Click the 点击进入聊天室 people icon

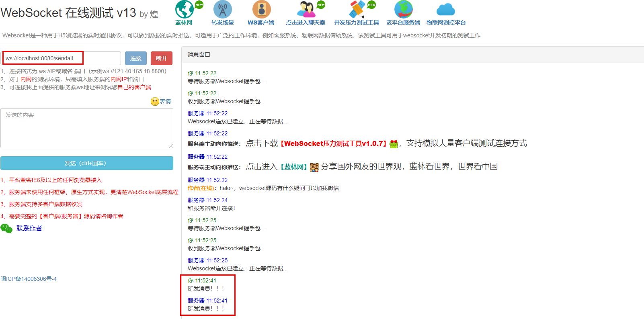[x=306, y=9]
